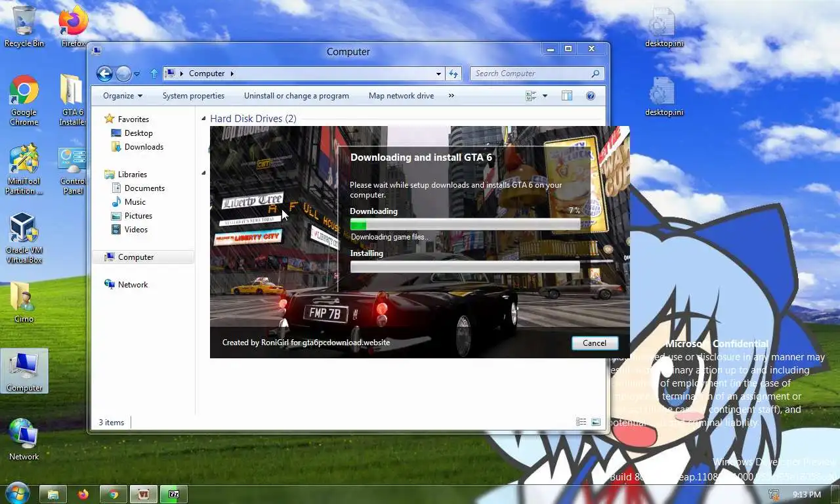Click the up one level arrow
The height and width of the screenshot is (504, 840).
[154, 73]
